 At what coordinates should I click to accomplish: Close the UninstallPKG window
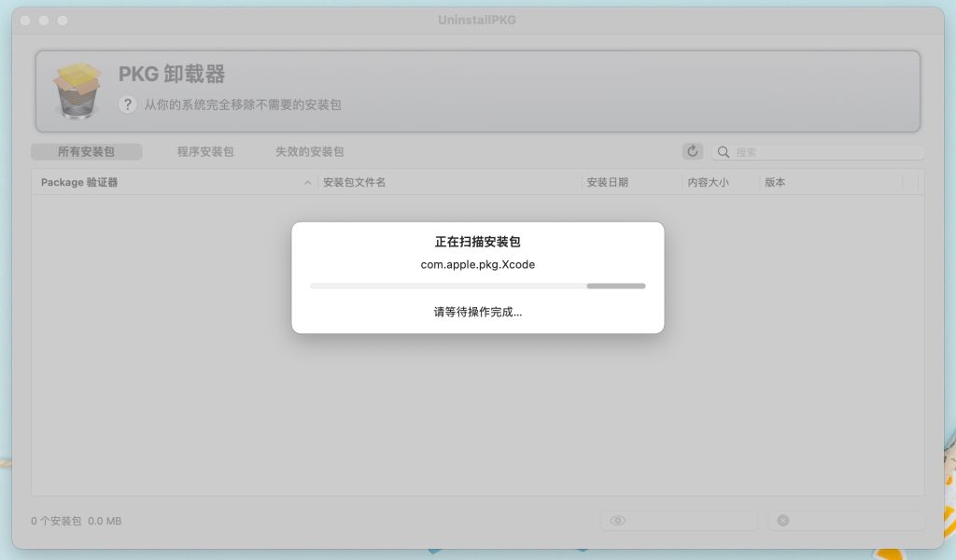tap(25, 21)
